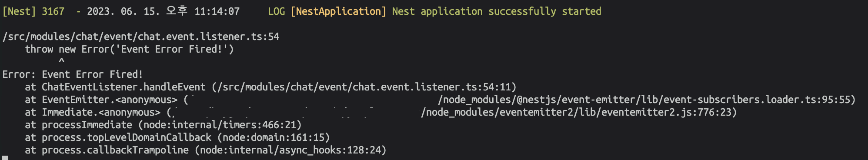Click the [Nest] 3167 process label

pyautogui.click(x=33, y=11)
